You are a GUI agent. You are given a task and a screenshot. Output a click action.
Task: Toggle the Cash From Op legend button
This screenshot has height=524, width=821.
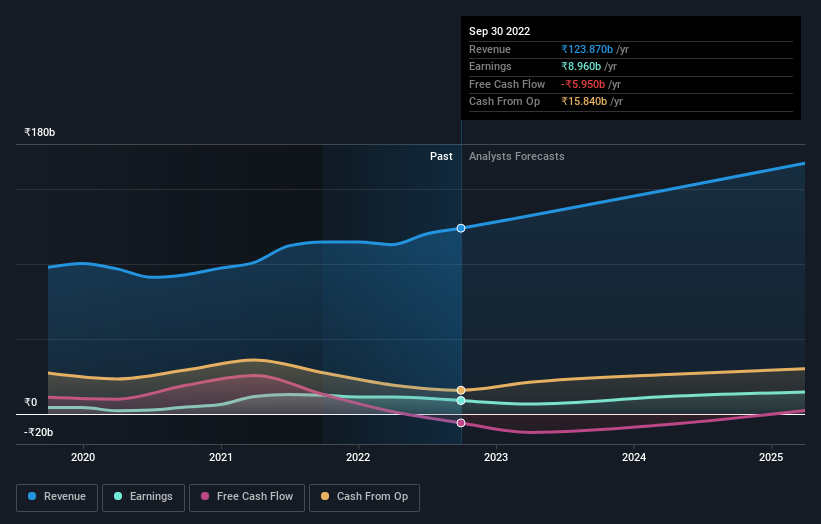[364, 497]
